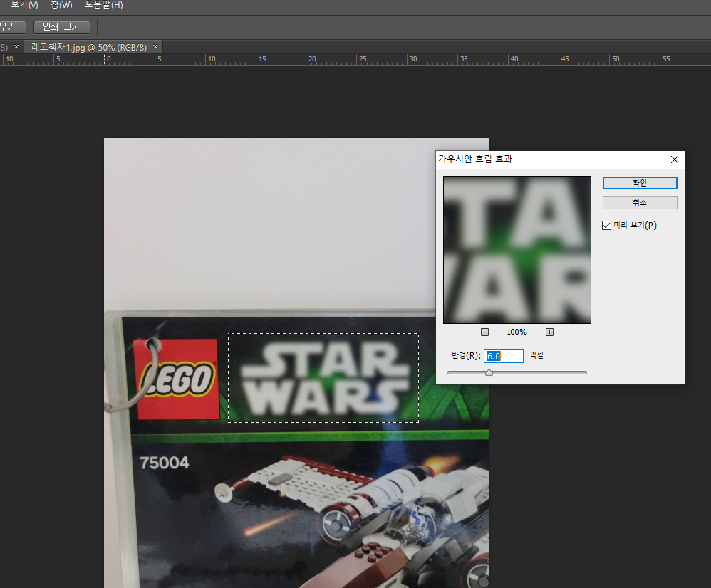Click the 75004 set number on the canvas image
711x588 pixels.
click(164, 463)
